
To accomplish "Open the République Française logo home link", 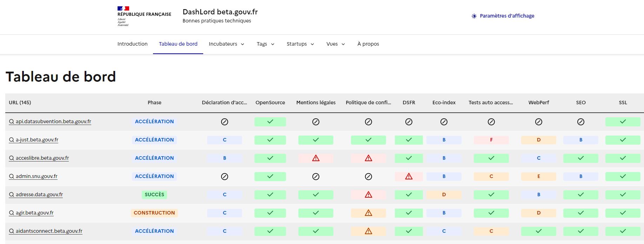I will point(144,16).
